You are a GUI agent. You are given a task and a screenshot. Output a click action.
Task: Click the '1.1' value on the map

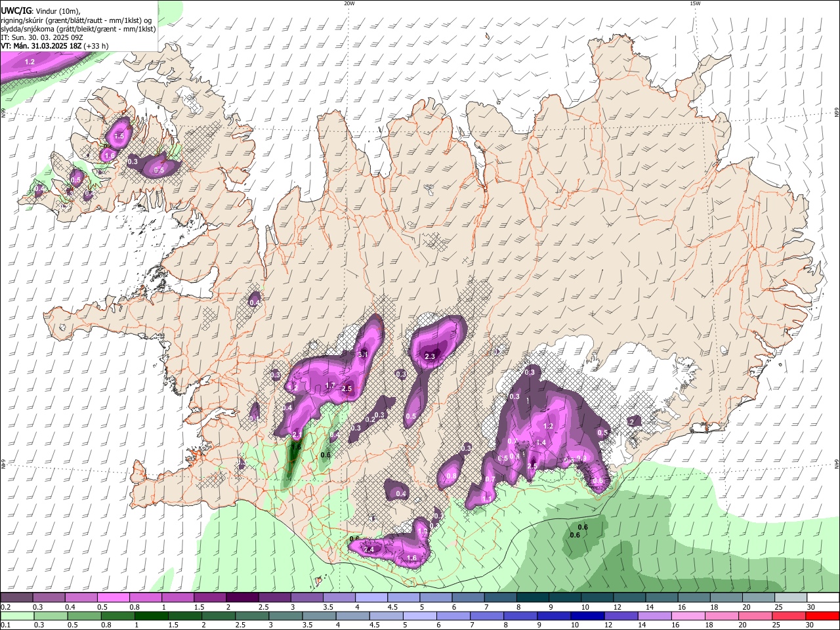tap(488, 499)
